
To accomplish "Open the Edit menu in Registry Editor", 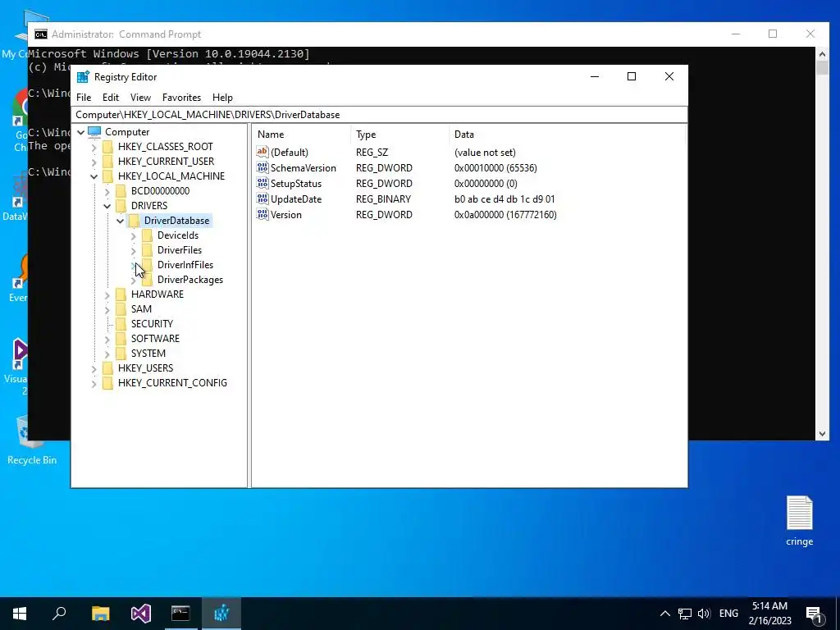I will pos(111,98).
